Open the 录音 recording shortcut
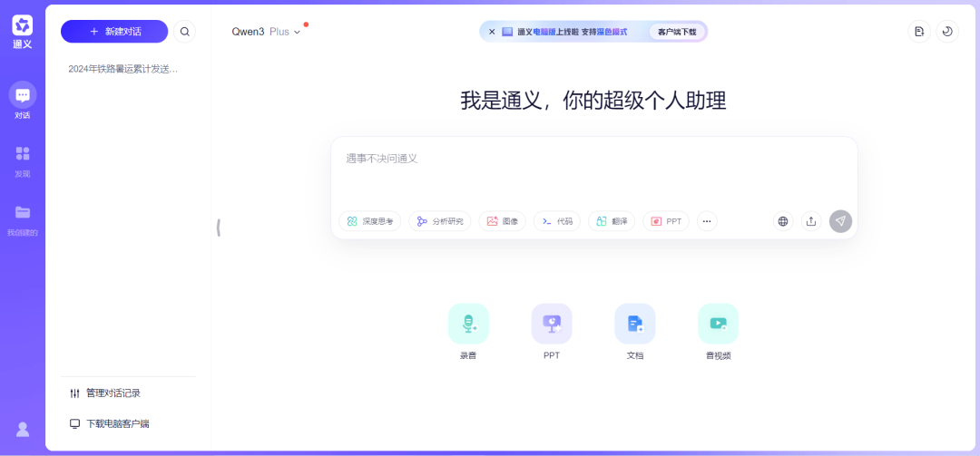 (x=468, y=324)
